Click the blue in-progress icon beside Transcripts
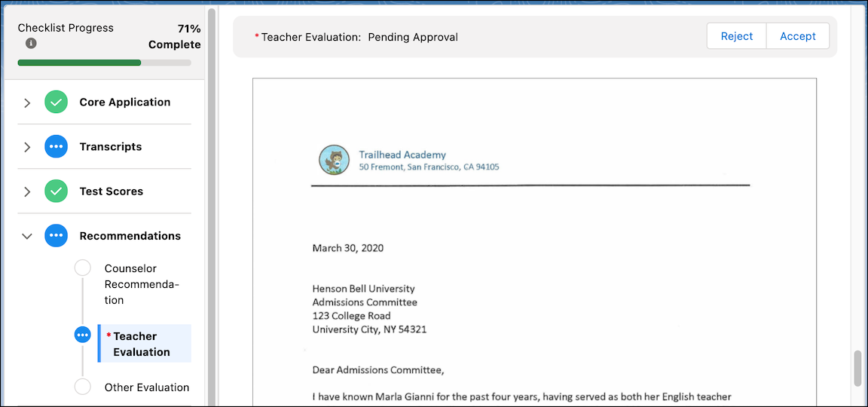 [x=56, y=147]
